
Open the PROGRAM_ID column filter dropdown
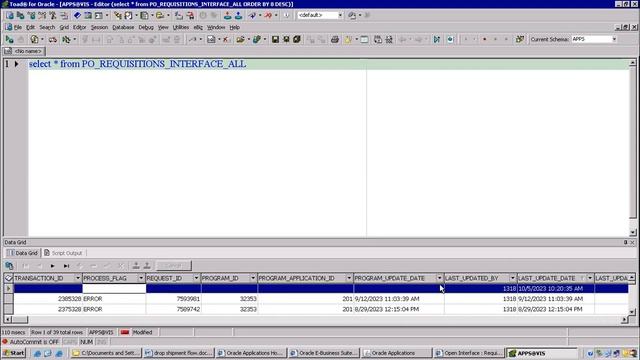click(x=253, y=278)
